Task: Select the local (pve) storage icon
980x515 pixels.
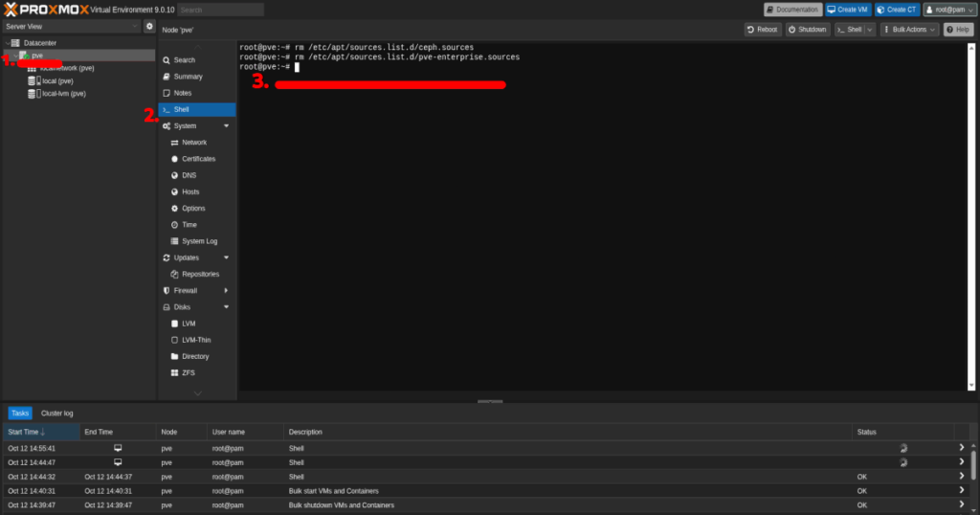Action: tap(33, 81)
